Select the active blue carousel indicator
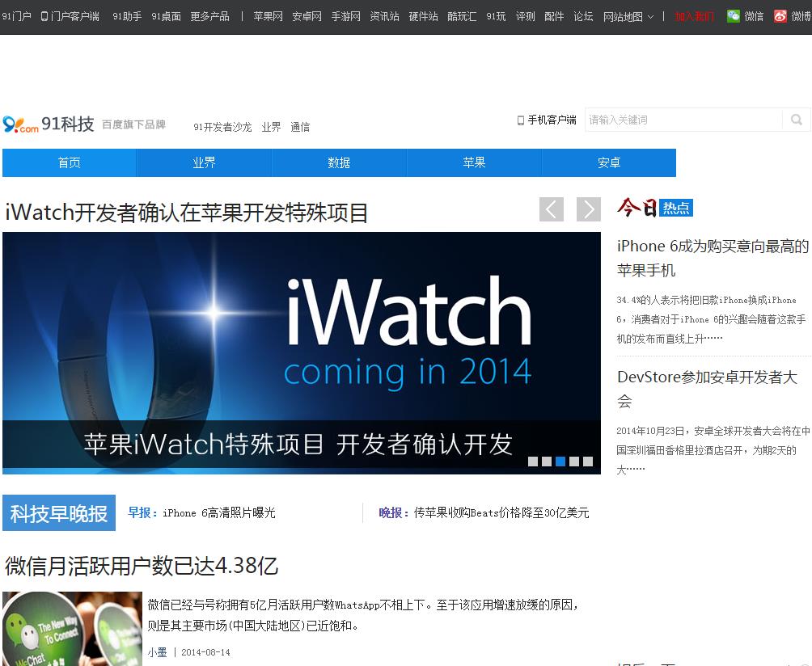 click(x=560, y=461)
